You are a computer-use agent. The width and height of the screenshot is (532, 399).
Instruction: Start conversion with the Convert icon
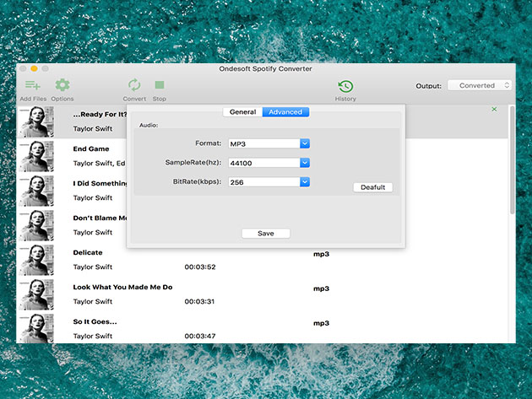pyautogui.click(x=134, y=84)
